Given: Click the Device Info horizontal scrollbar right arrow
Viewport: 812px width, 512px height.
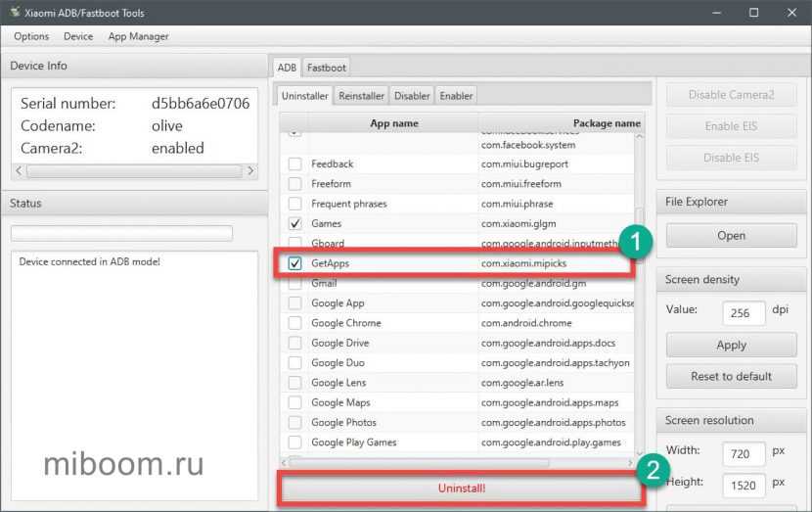Looking at the screenshot, I should [x=250, y=170].
